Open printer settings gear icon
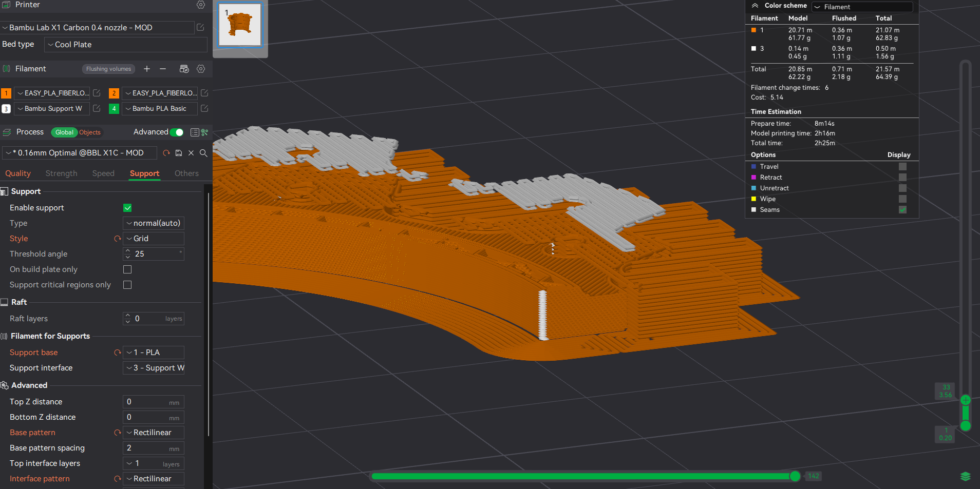Viewport: 980px width, 489px height. point(201,5)
